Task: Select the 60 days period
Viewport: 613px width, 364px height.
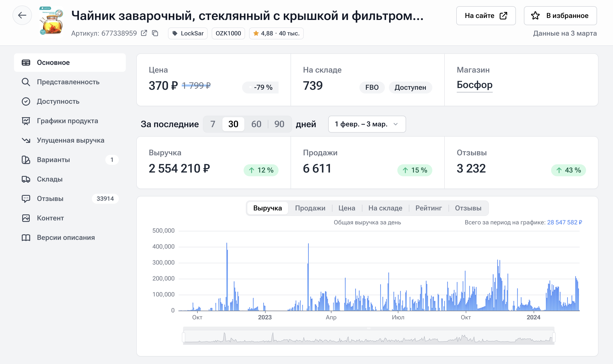Action: 256,124
